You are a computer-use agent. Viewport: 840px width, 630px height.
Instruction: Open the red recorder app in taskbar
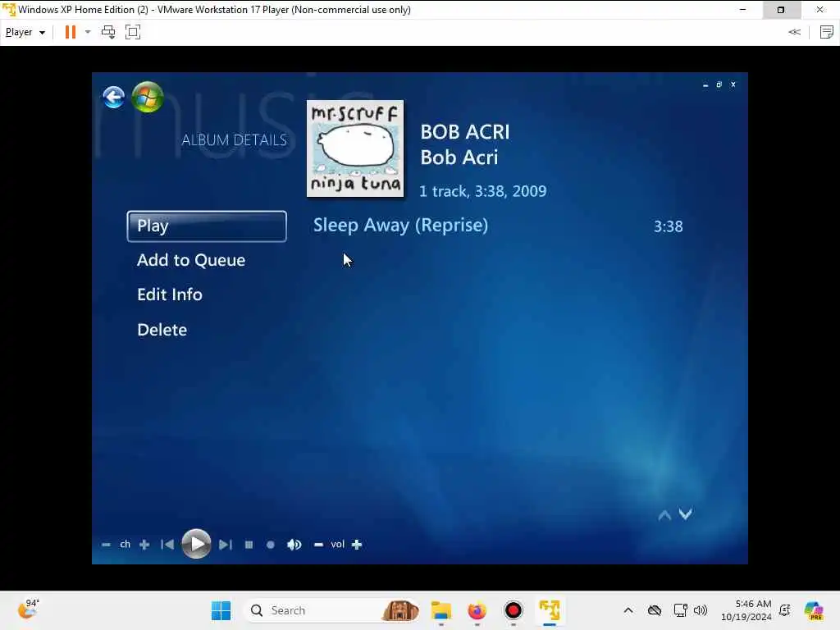tap(514, 610)
